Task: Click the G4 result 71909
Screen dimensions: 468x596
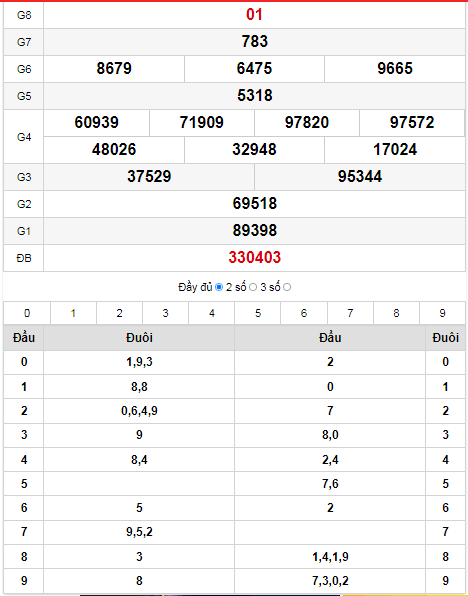Action: point(201,123)
